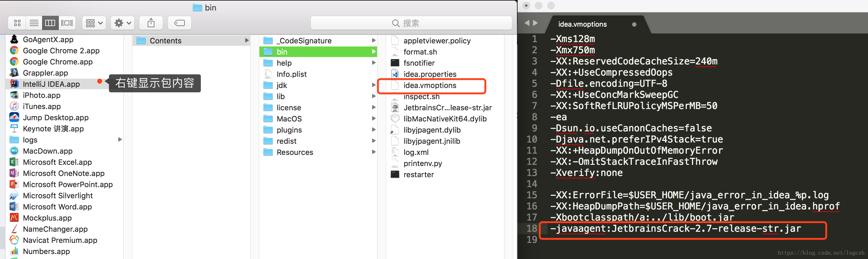
Task: Expand the logs folder arrow
Action: (x=119, y=140)
